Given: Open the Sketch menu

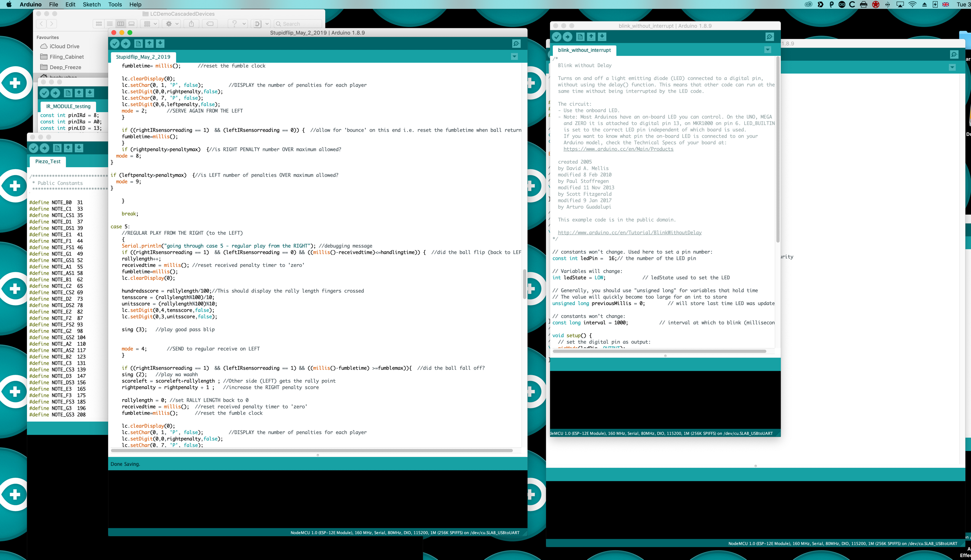Looking at the screenshot, I should pos(91,4).
